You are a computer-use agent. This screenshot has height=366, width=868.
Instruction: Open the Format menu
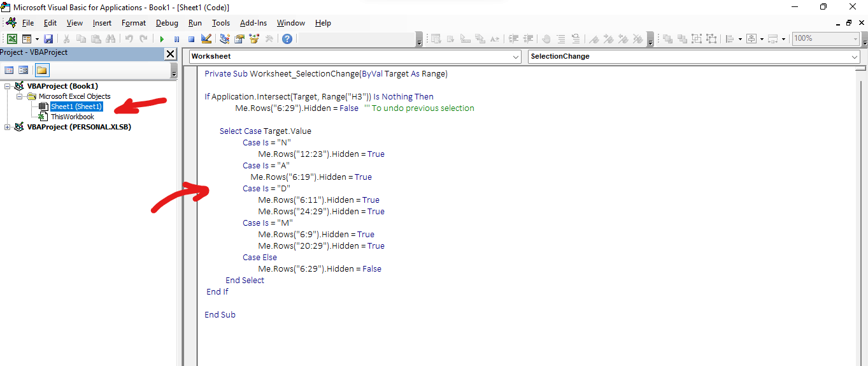pos(134,23)
